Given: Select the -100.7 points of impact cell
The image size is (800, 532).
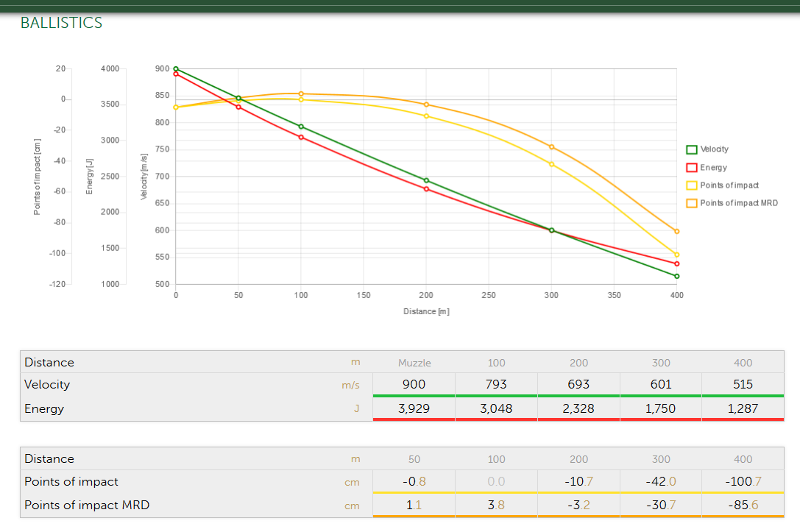Looking at the screenshot, I should coord(743,481).
